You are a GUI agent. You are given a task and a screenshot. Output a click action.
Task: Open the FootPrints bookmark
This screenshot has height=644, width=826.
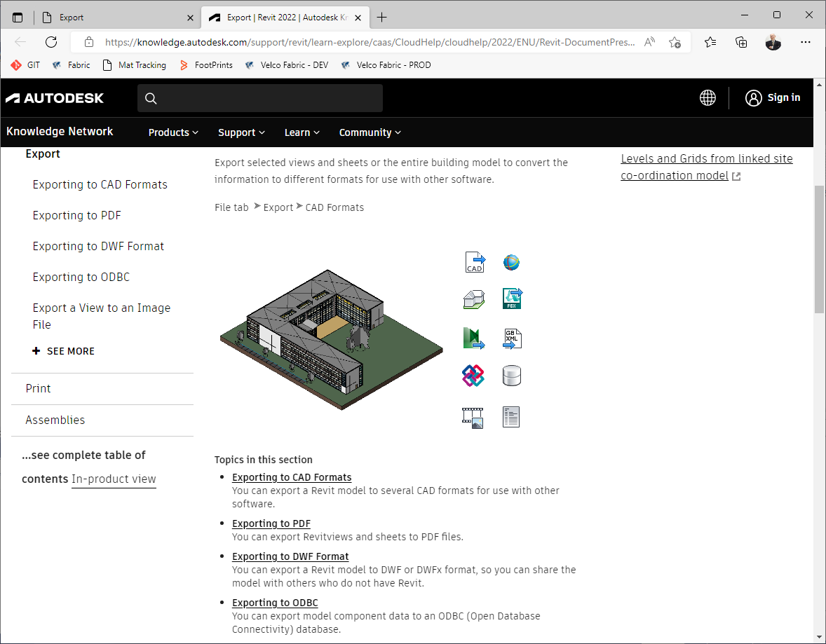(206, 64)
